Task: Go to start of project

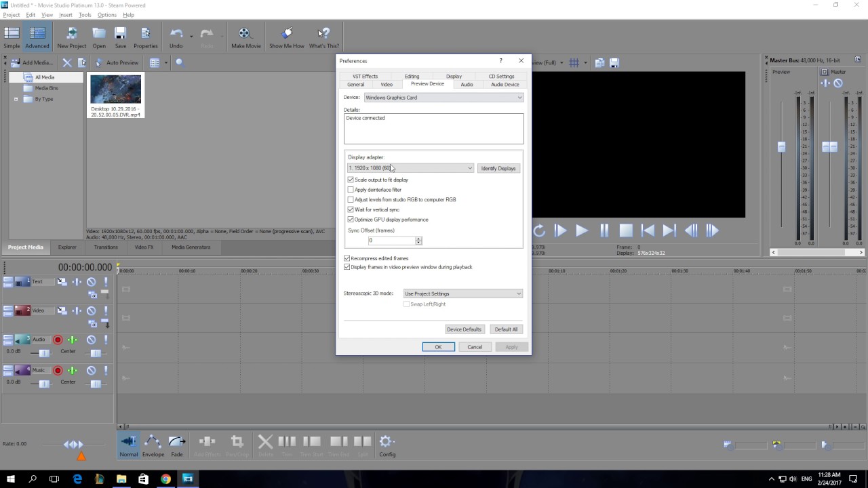Action: click(x=648, y=230)
